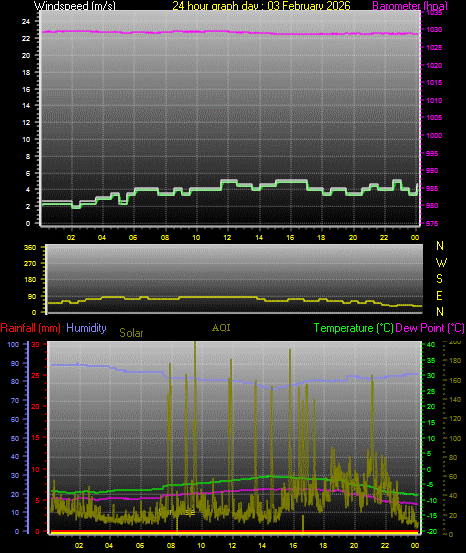The height and width of the screenshot is (553, 466).
Task: Click the "Solar" legend label
Action: pos(131,333)
